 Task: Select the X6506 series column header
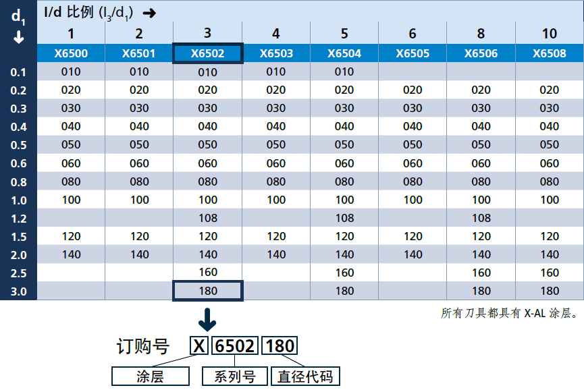click(x=481, y=53)
